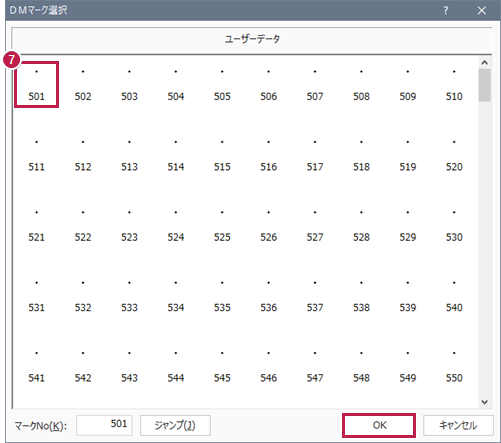This screenshot has height=443, width=501.
Task: Select mark cell 501
Action: coord(36,84)
